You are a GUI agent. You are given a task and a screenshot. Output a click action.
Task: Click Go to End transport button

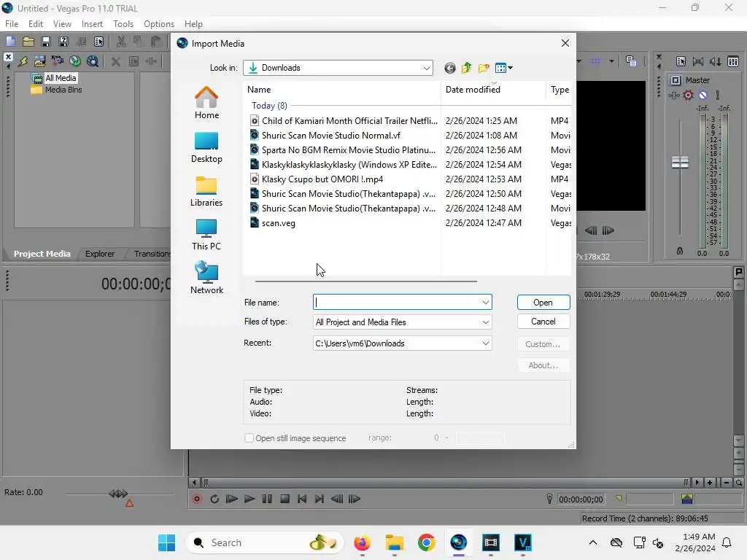click(320, 499)
